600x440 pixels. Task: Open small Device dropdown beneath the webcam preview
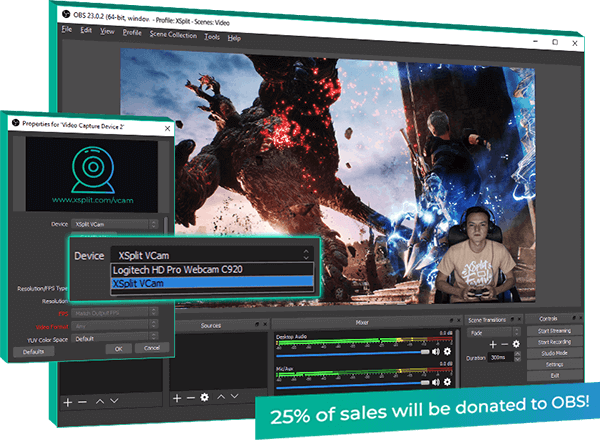pos(114,224)
